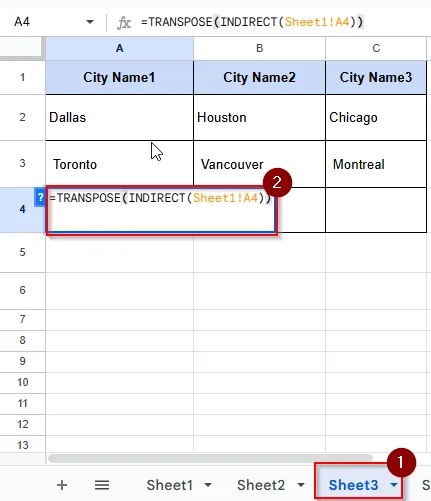
Task: Select the Vancouver cell
Action: 259,164
